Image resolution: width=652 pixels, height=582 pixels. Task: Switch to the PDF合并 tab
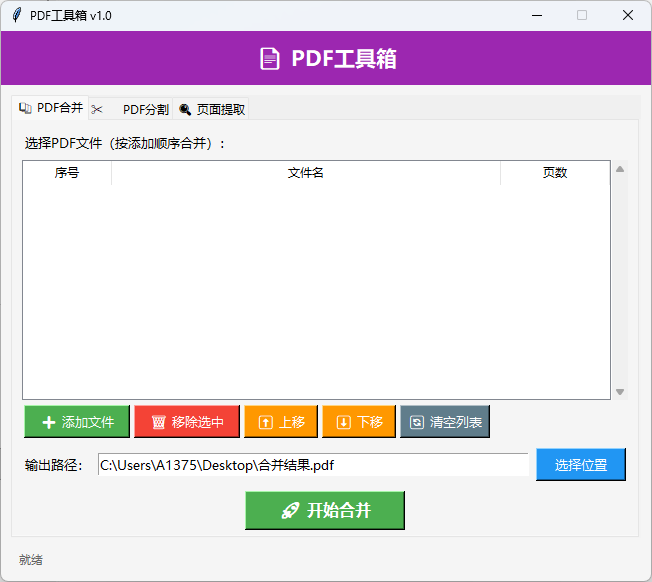click(x=50, y=108)
